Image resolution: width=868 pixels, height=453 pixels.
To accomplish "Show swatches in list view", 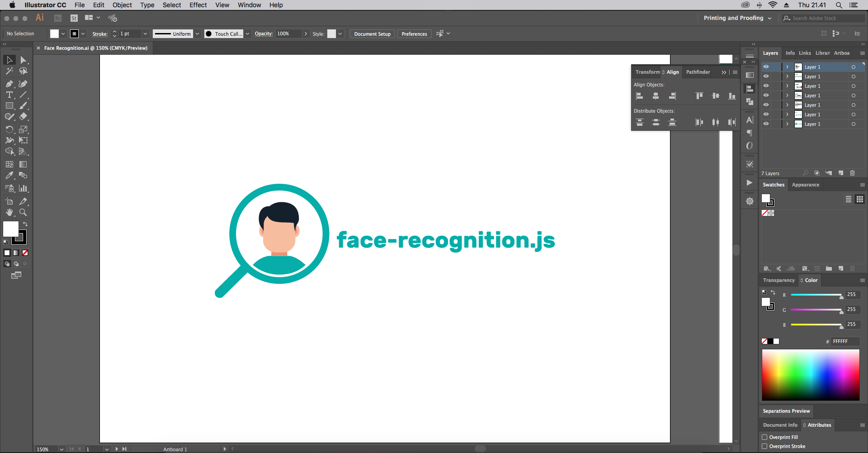I will (849, 200).
